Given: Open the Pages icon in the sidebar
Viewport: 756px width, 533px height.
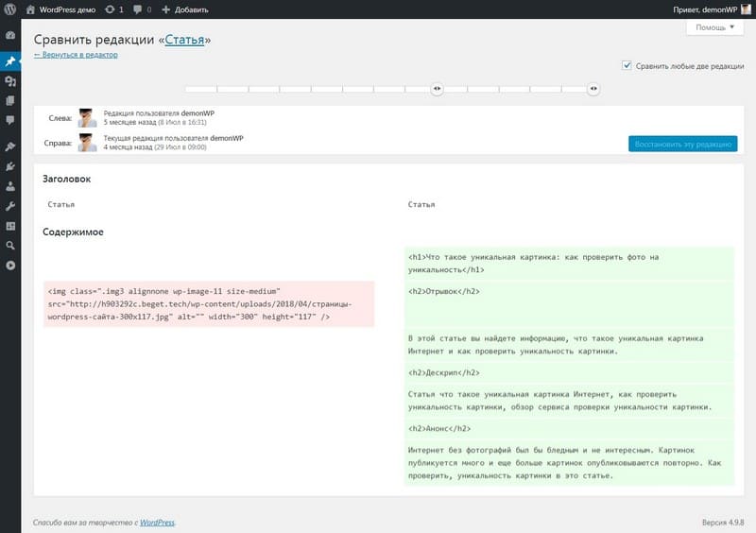Looking at the screenshot, I should click(10, 100).
